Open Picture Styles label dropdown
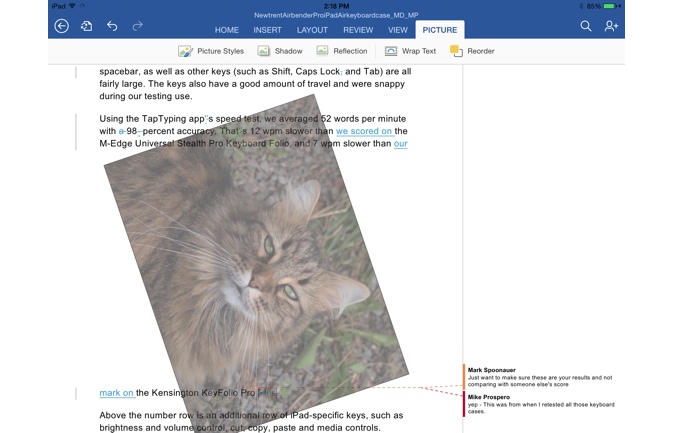This screenshot has width=673, height=433. tap(221, 51)
